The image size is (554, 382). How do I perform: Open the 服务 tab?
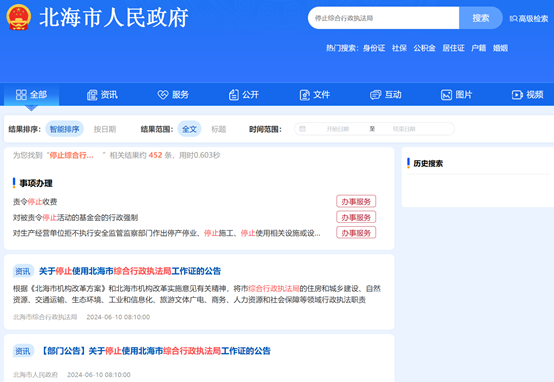pyautogui.click(x=173, y=95)
